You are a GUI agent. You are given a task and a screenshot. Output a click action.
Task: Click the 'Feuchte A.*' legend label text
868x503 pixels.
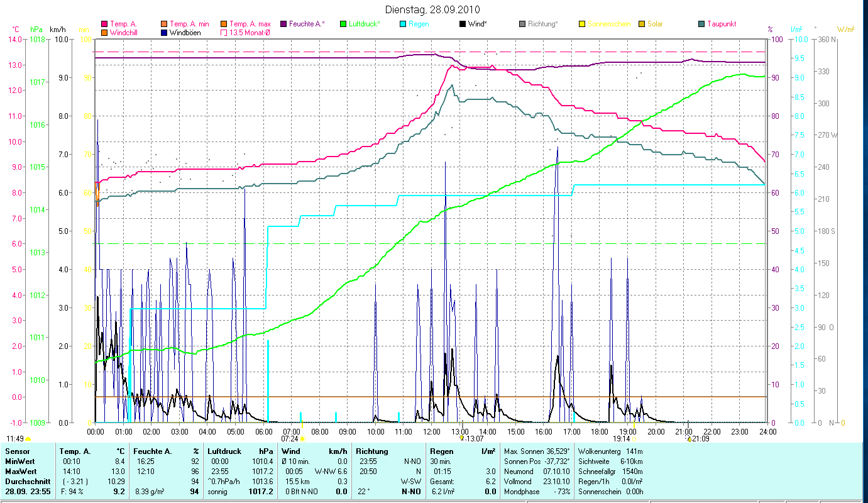click(307, 24)
